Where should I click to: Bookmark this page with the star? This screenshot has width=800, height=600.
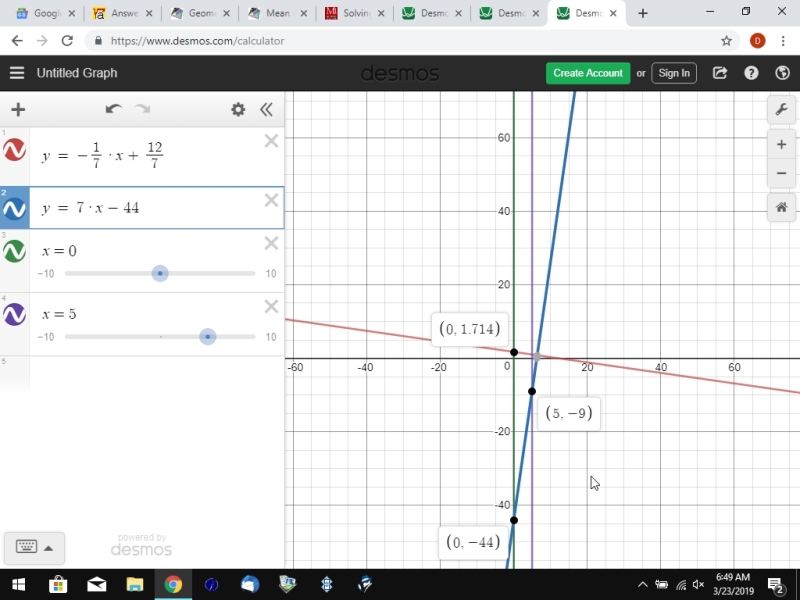click(727, 41)
